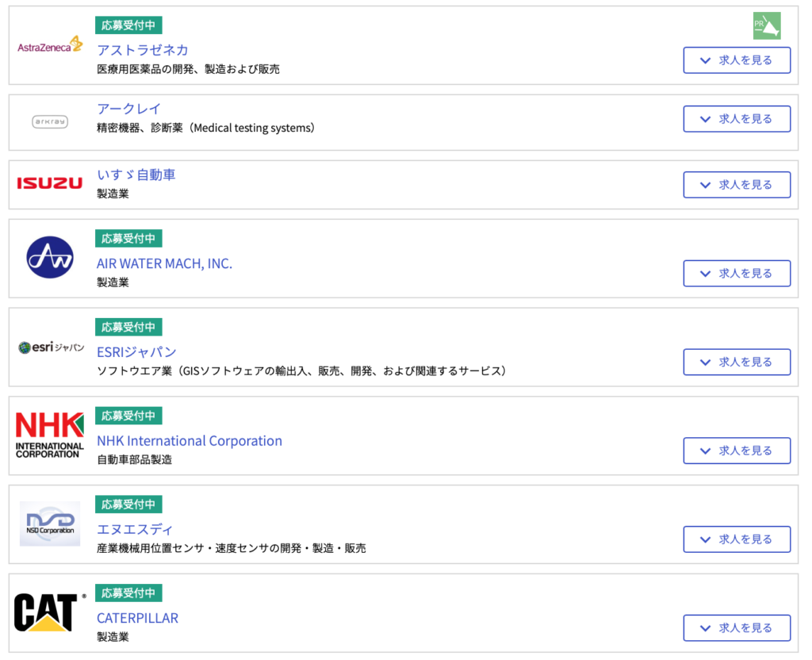Open the エヌエスディ company link
The height and width of the screenshot is (660, 812).
coord(135,529)
